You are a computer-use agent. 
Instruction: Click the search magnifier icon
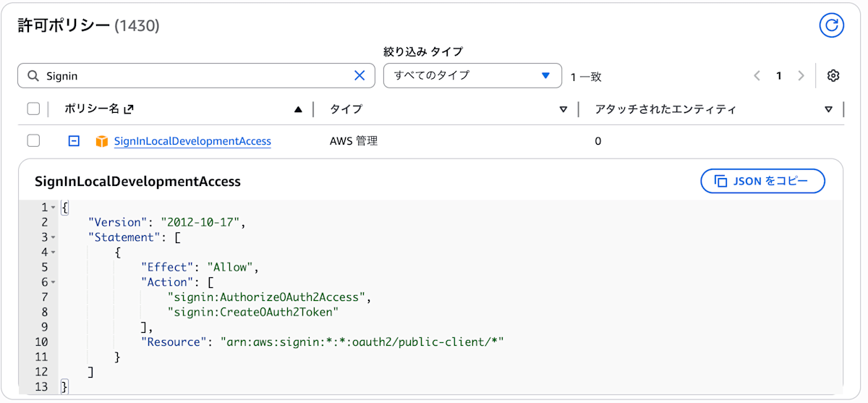coord(33,75)
